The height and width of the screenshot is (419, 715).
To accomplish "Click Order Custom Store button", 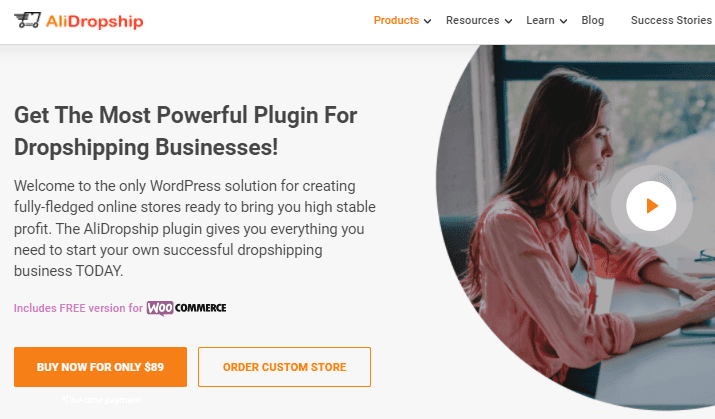I will point(284,367).
